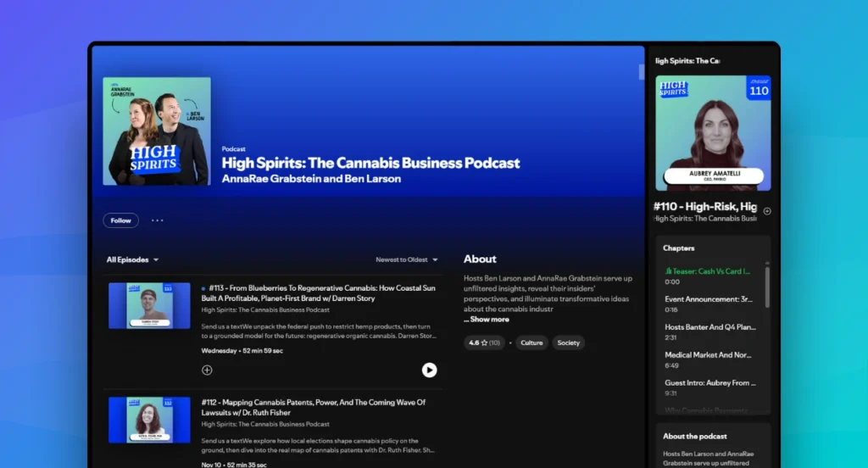Add episode #110 using the plus icon
The image size is (868, 468).
point(767,211)
